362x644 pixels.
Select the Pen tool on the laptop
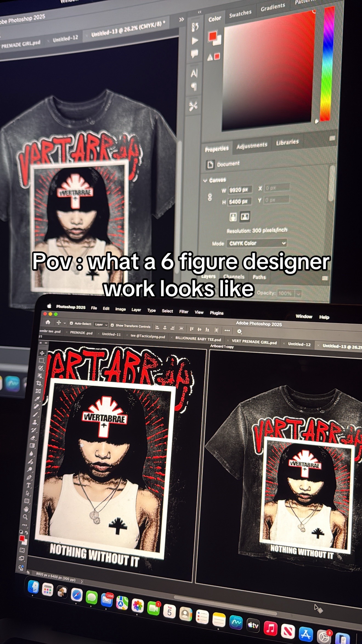pyautogui.click(x=29, y=478)
